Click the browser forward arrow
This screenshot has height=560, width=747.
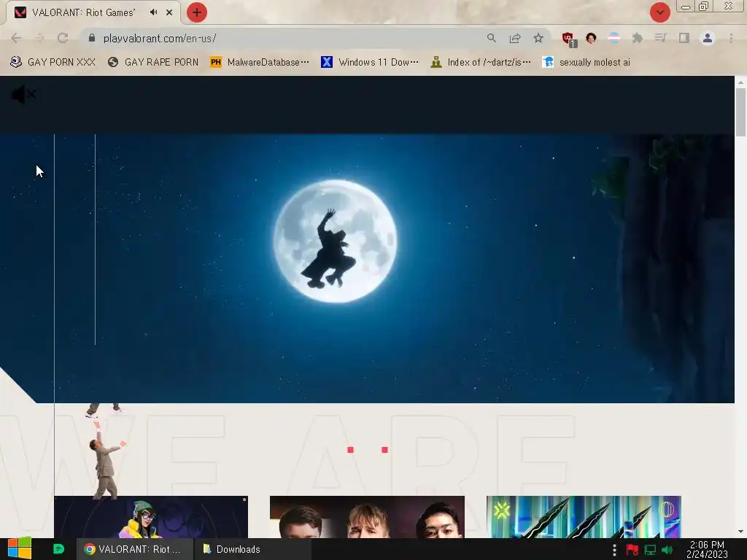click(39, 38)
